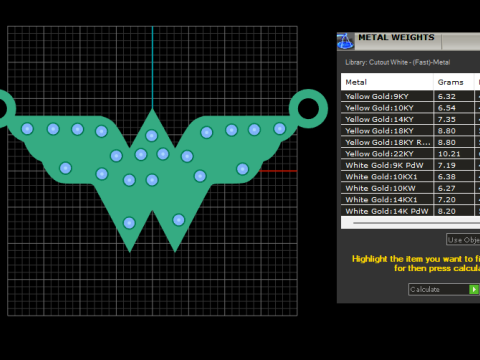
Task: Click the green Calculate arrow icon
Action: click(x=474, y=289)
